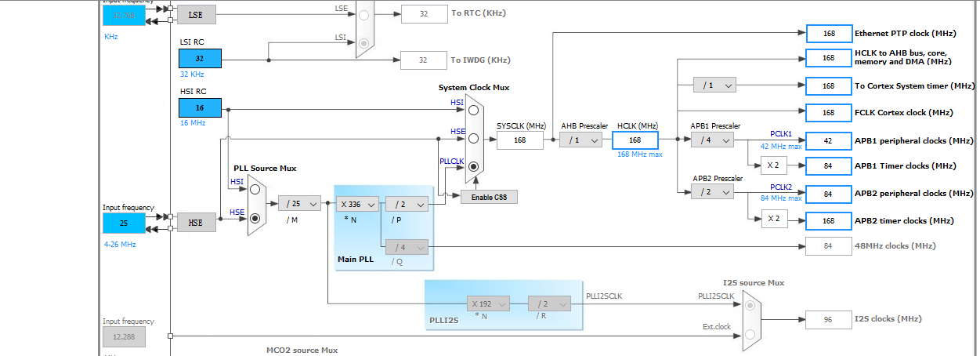Open the Cortex System timer divider dropdown

click(x=714, y=85)
